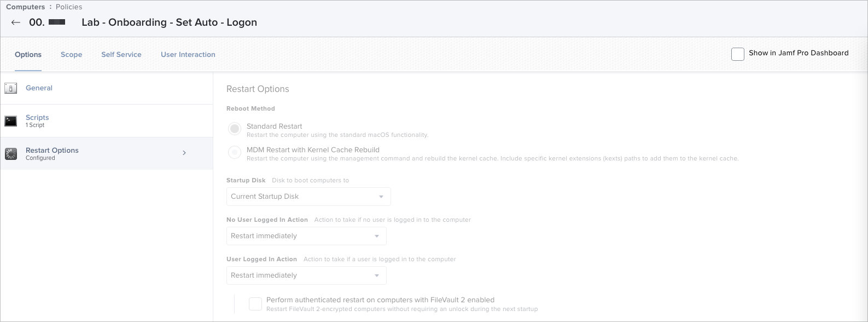Click the Reboot Method label
The image size is (868, 322).
pyautogui.click(x=251, y=108)
